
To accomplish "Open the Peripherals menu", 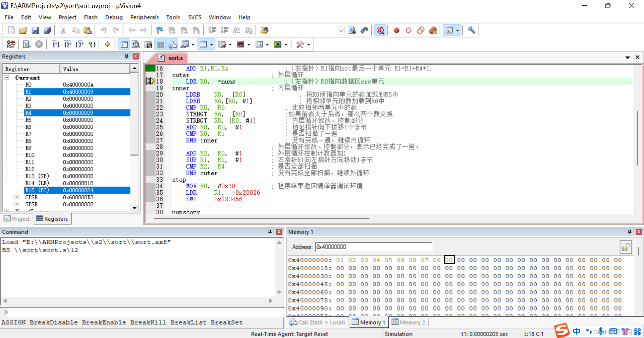I will tap(144, 17).
